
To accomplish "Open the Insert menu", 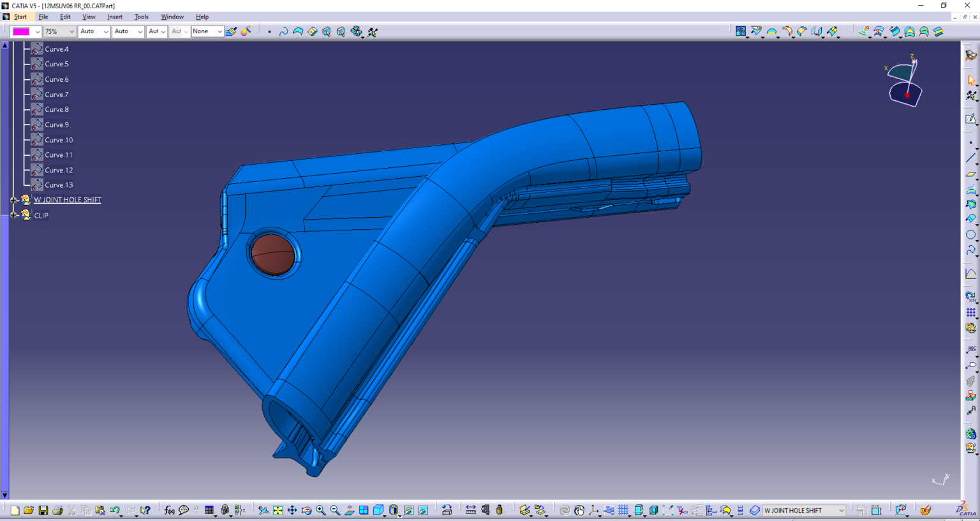I will (115, 17).
